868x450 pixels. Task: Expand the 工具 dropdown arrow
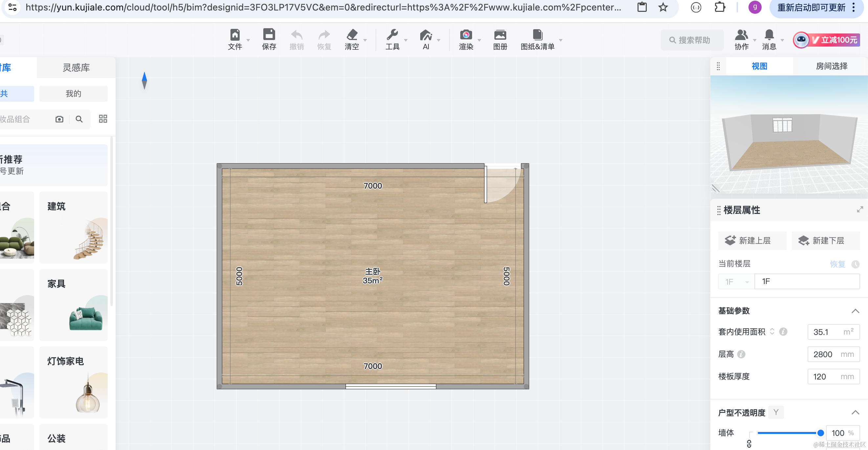(406, 40)
